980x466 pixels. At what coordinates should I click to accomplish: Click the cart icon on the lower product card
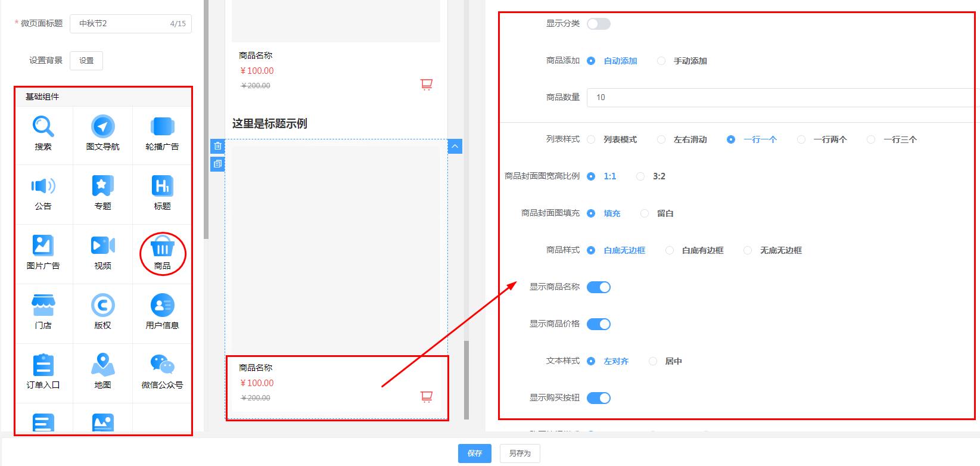coord(427,397)
